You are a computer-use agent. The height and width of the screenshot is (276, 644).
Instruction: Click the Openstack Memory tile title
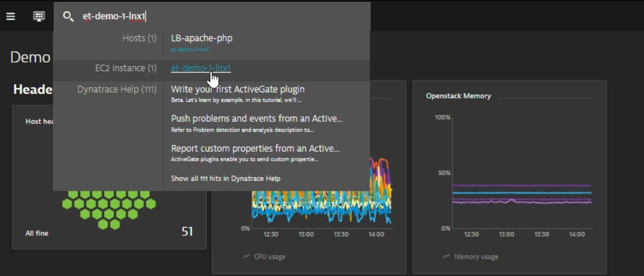click(x=458, y=96)
